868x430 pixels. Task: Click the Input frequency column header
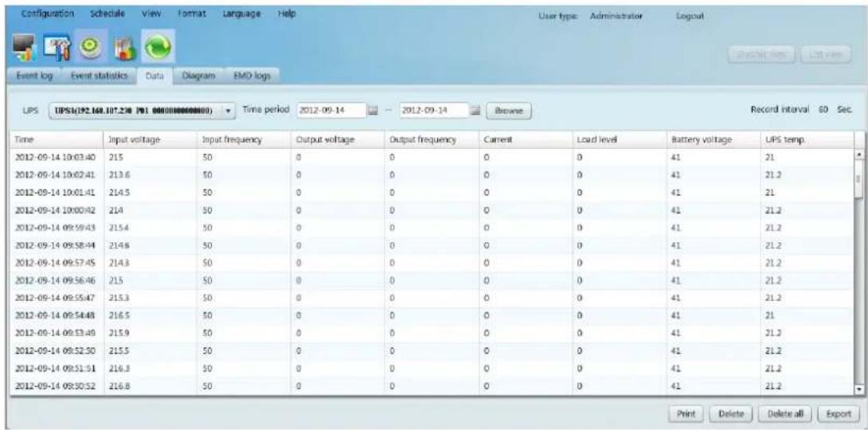244,140
